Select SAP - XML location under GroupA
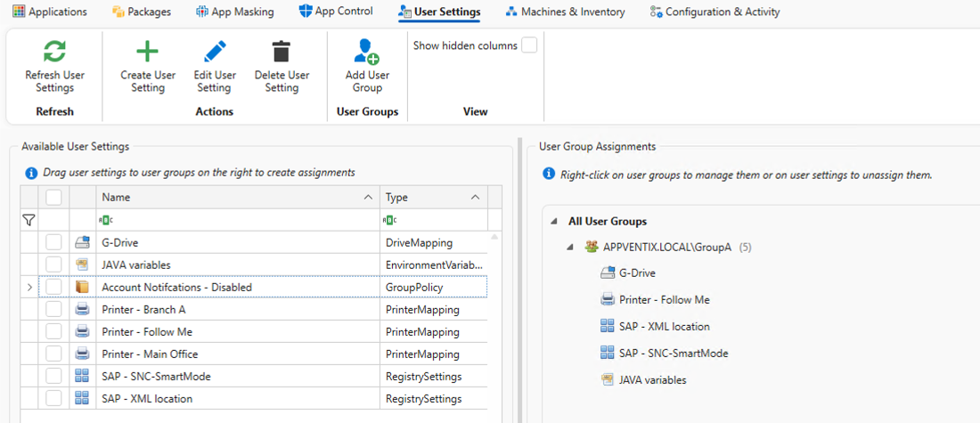 click(664, 327)
